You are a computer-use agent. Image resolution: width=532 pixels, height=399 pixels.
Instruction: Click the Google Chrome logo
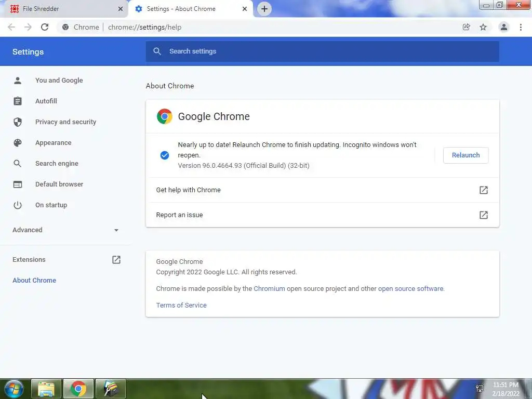tap(165, 116)
